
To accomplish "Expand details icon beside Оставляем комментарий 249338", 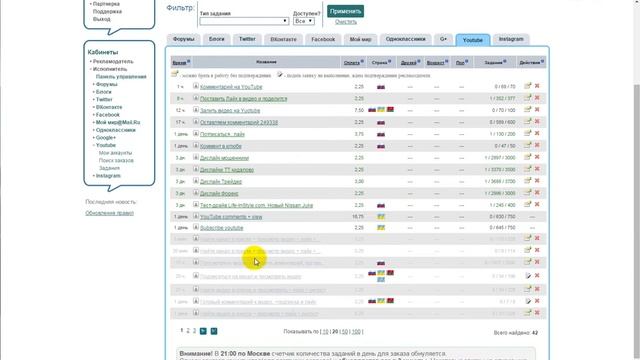I will pyautogui.click(x=196, y=122).
